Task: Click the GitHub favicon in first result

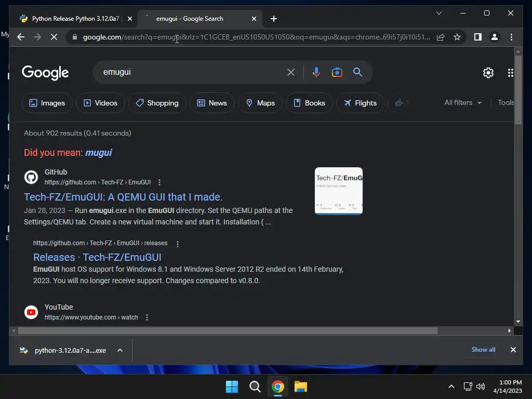Action: (x=31, y=177)
